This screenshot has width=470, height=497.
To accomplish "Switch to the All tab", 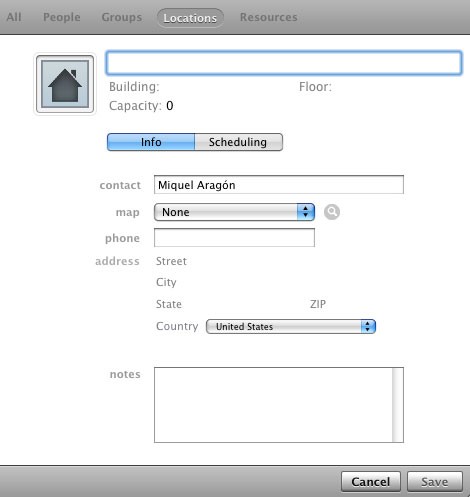I will click(x=14, y=17).
